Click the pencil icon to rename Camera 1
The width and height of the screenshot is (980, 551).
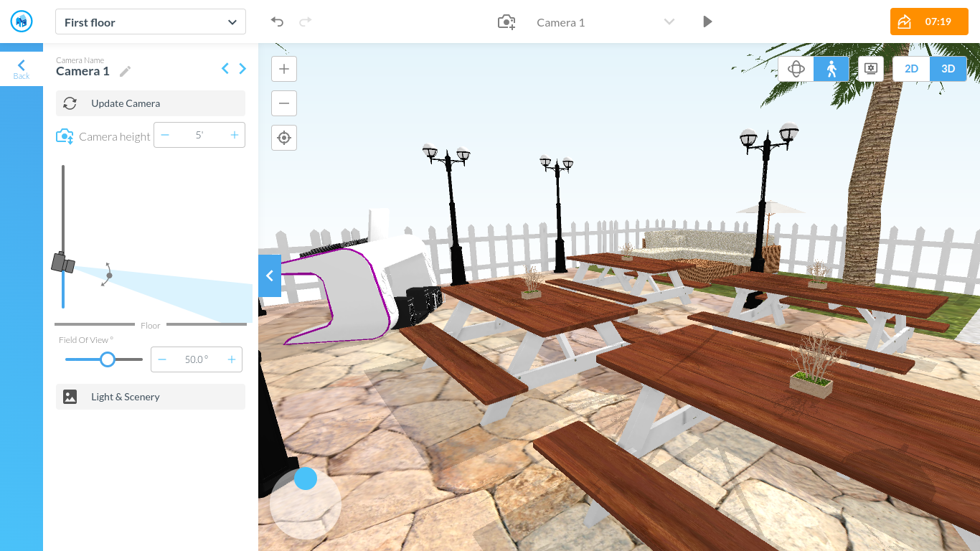(x=125, y=71)
